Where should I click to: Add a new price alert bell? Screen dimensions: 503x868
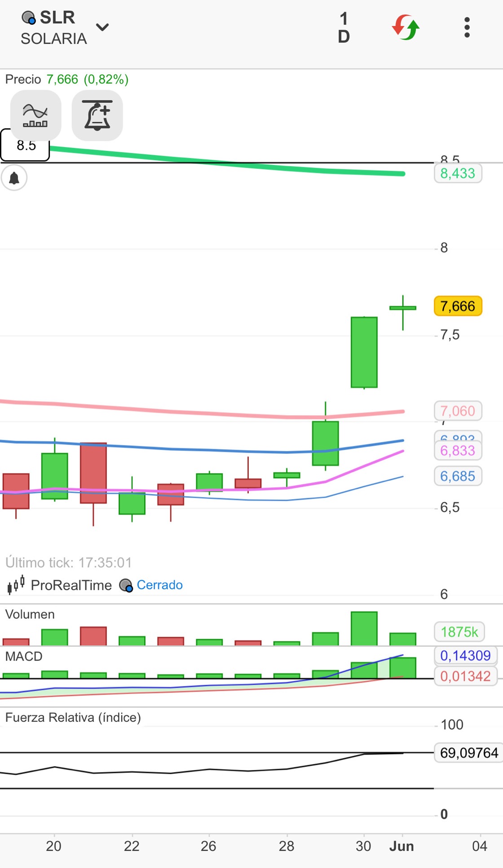pyautogui.click(x=97, y=116)
